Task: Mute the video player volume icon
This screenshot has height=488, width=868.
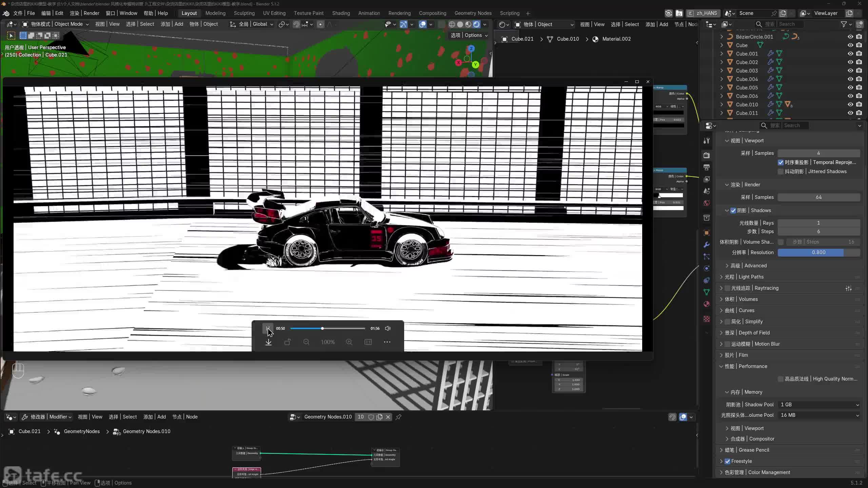Action: click(x=388, y=328)
